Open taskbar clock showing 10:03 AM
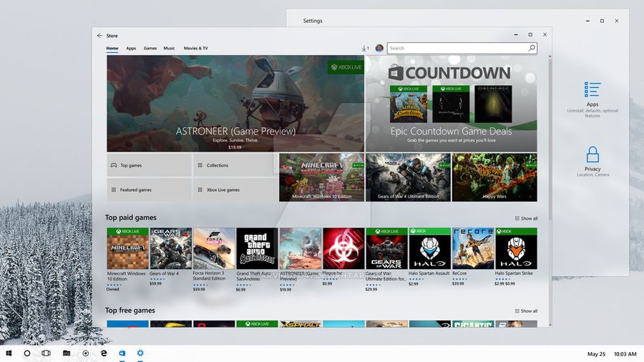This screenshot has width=644, height=362. (625, 354)
